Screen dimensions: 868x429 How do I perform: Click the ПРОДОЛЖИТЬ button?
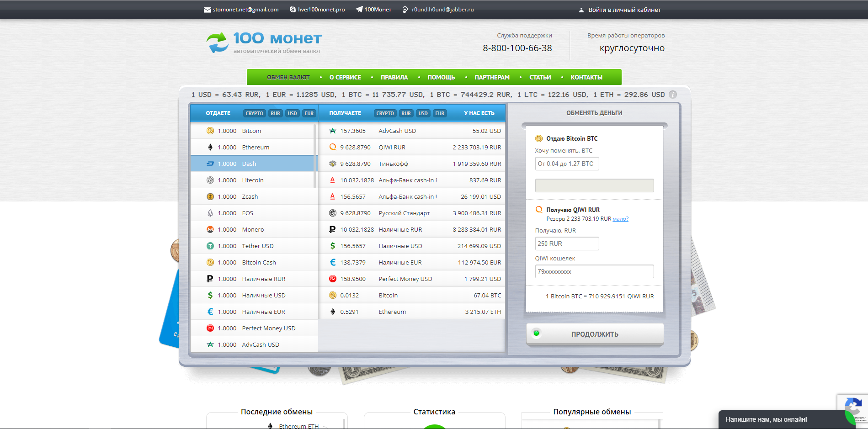595,334
